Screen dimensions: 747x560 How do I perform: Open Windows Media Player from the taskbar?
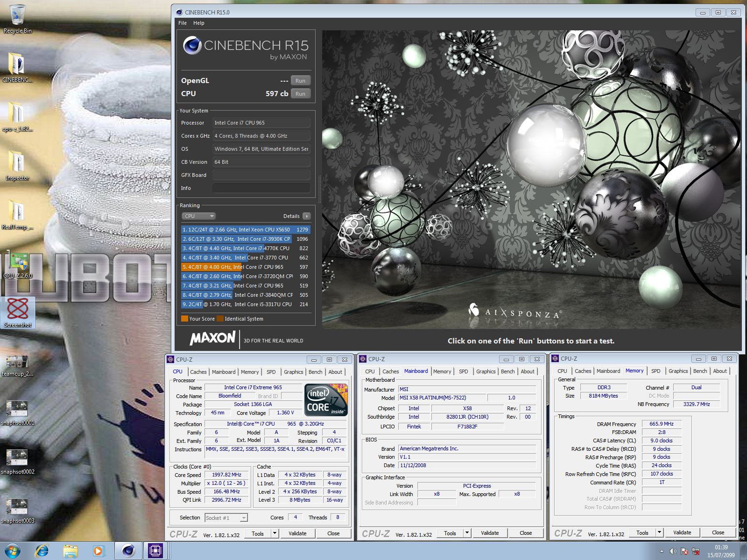pyautogui.click(x=99, y=551)
